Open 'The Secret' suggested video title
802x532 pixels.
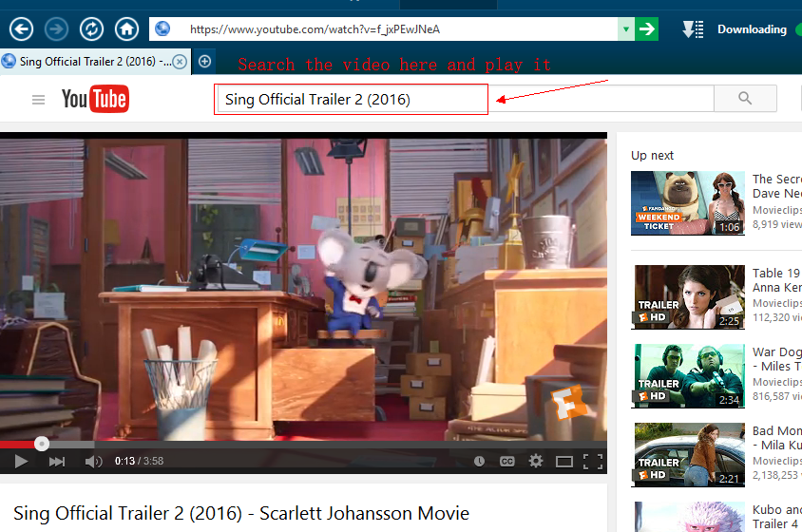(x=777, y=186)
